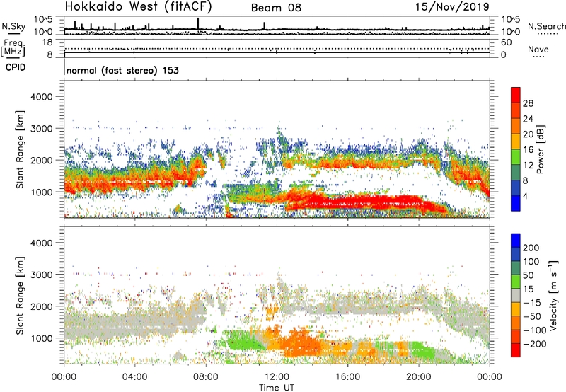Click the date '15/Nov/2019'
The image size is (566, 392).
coord(452,6)
